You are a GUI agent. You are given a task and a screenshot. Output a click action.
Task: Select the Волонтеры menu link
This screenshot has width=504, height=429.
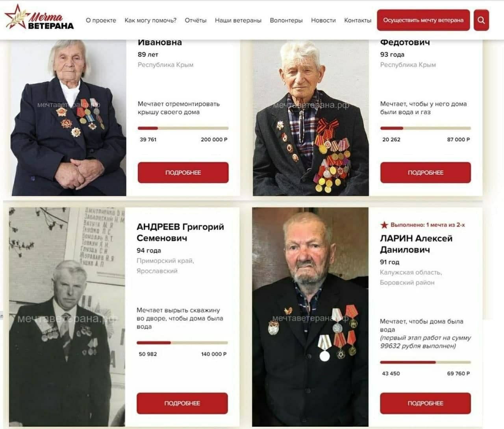286,20
